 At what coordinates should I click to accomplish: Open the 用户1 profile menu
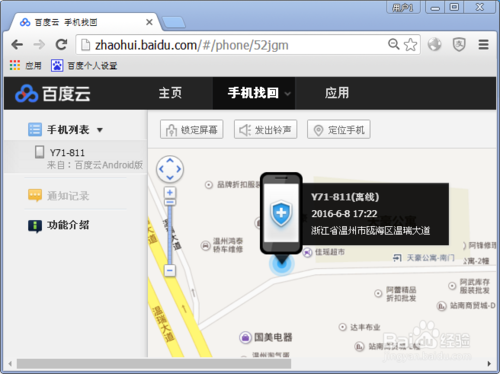pyautogui.click(x=403, y=7)
